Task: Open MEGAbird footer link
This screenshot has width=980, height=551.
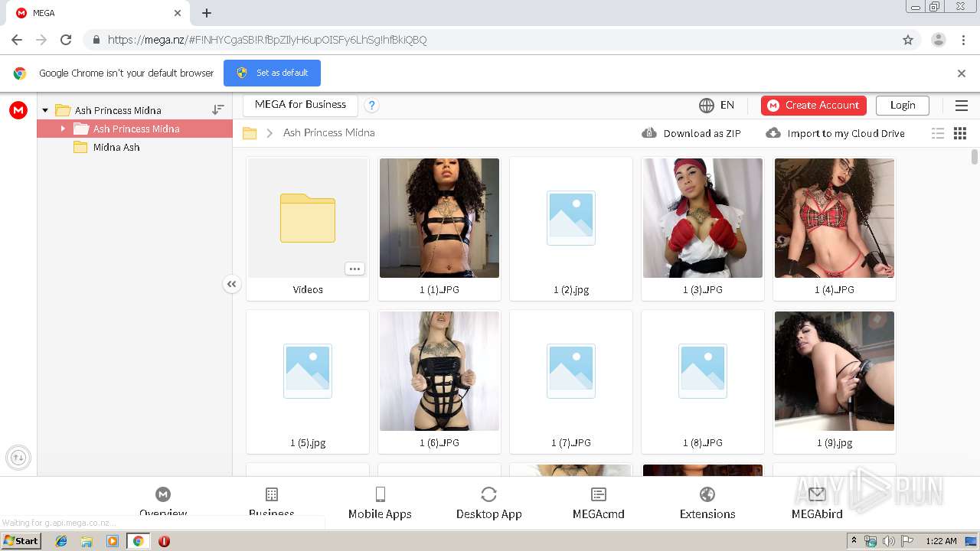Action: (x=817, y=503)
